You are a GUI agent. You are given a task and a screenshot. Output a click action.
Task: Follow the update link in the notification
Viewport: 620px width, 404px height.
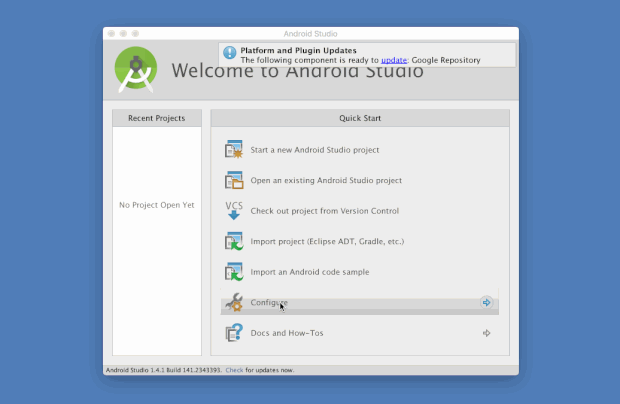[x=394, y=60]
